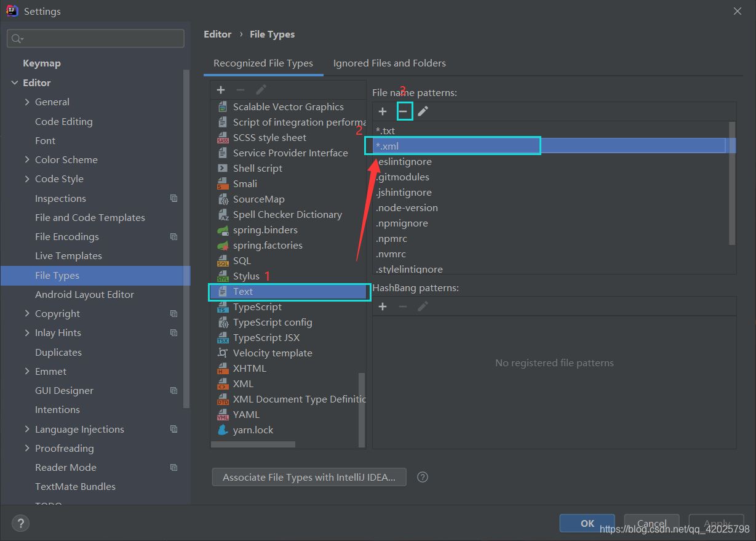Viewport: 756px width, 541px height.
Task: Expand the Proofreading node
Action: point(27,449)
